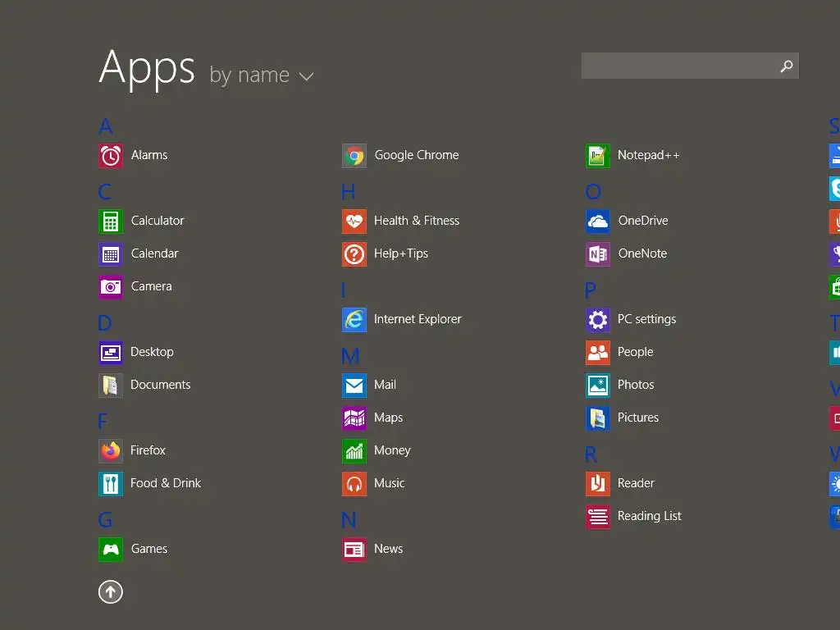Open the OneDrive app icon
840x630 pixels.
598,221
